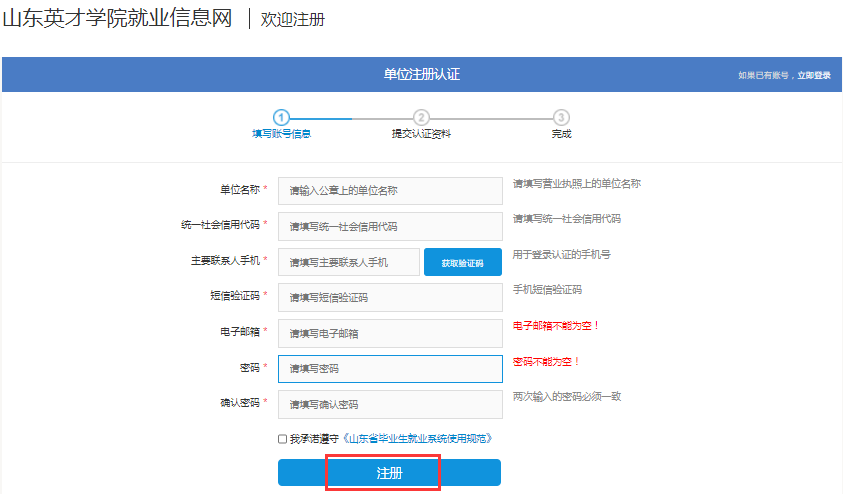Click the step 1 circle icon
Image resolution: width=843 pixels, height=494 pixels.
pyautogui.click(x=281, y=117)
